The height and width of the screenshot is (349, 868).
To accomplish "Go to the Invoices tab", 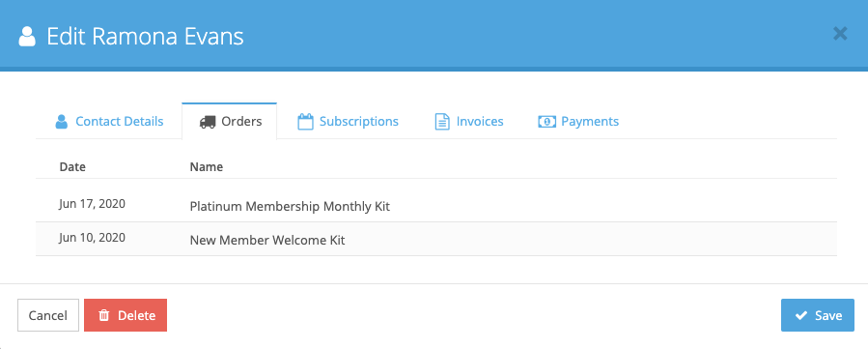I will point(469,121).
